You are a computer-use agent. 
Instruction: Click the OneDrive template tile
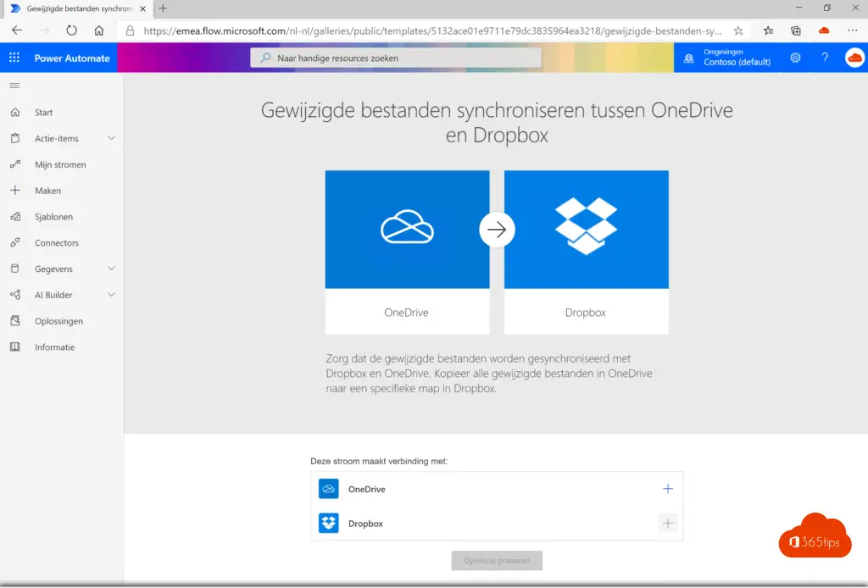(x=408, y=252)
